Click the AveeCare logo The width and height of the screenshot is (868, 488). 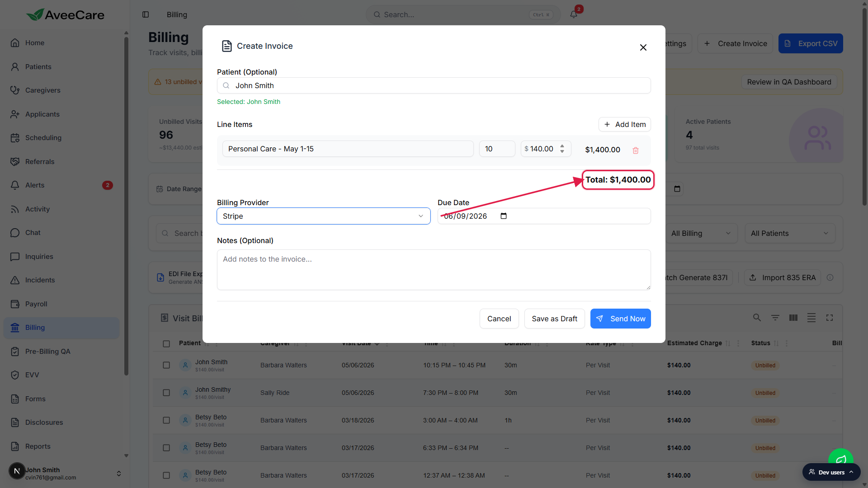65,14
